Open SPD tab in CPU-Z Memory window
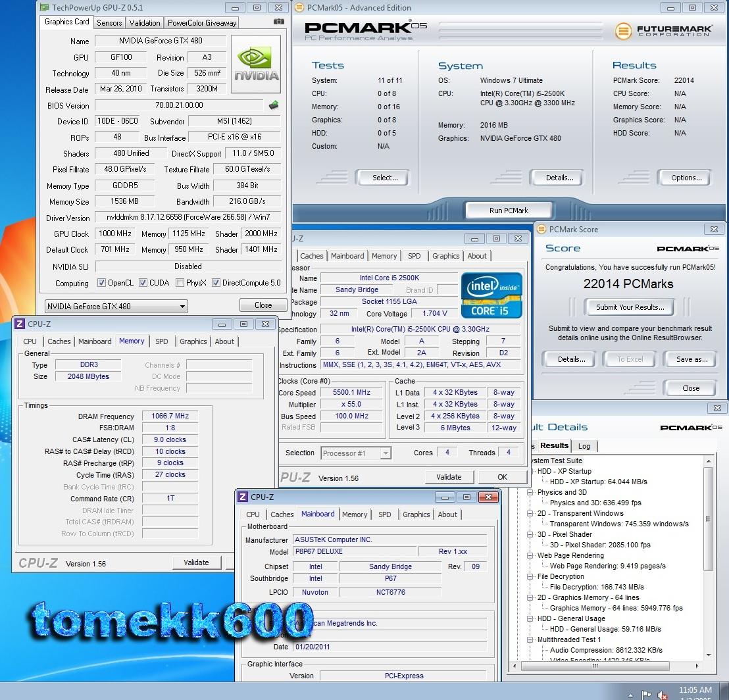Screen dimensions: 729x700 coord(162,341)
